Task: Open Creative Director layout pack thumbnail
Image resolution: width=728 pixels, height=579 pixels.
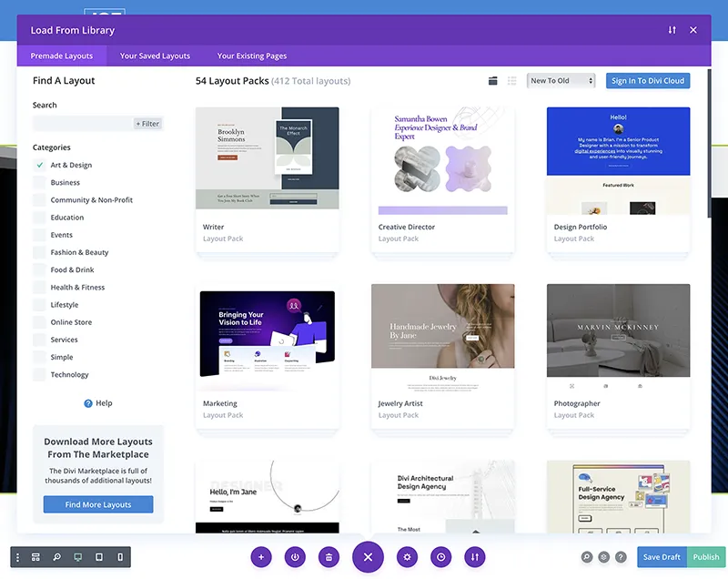Action: [x=443, y=161]
